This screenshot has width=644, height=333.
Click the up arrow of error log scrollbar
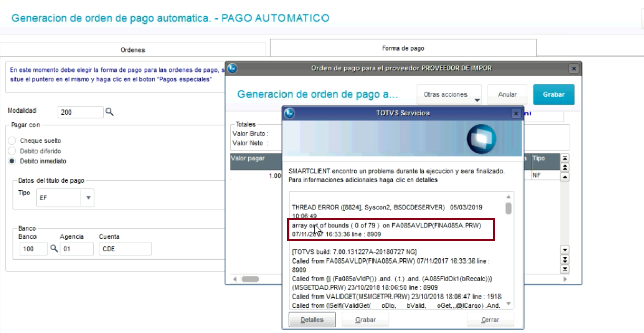pos(508,197)
